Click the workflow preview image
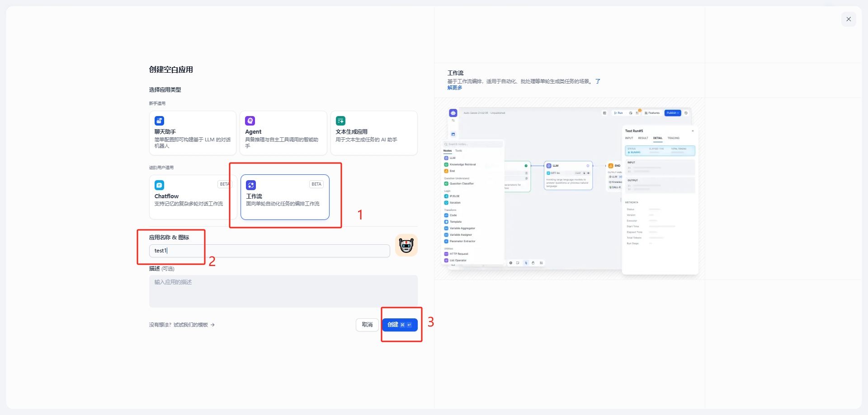Screen dimensions: 868x415 pos(570,189)
